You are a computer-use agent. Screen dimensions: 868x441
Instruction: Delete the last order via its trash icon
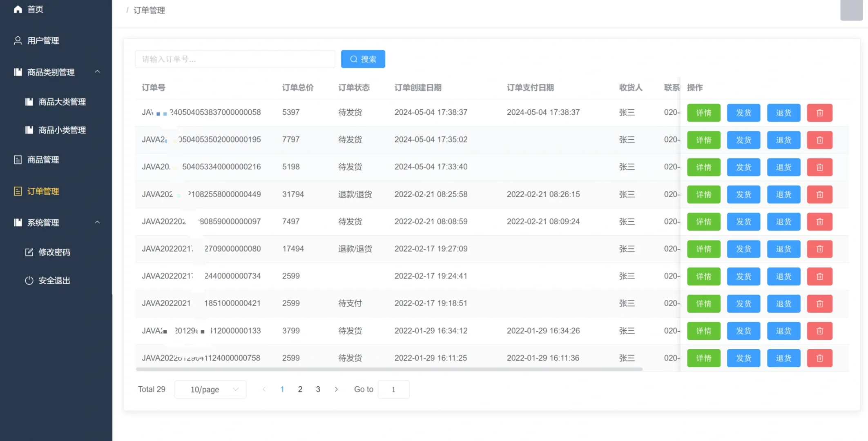pyautogui.click(x=819, y=358)
